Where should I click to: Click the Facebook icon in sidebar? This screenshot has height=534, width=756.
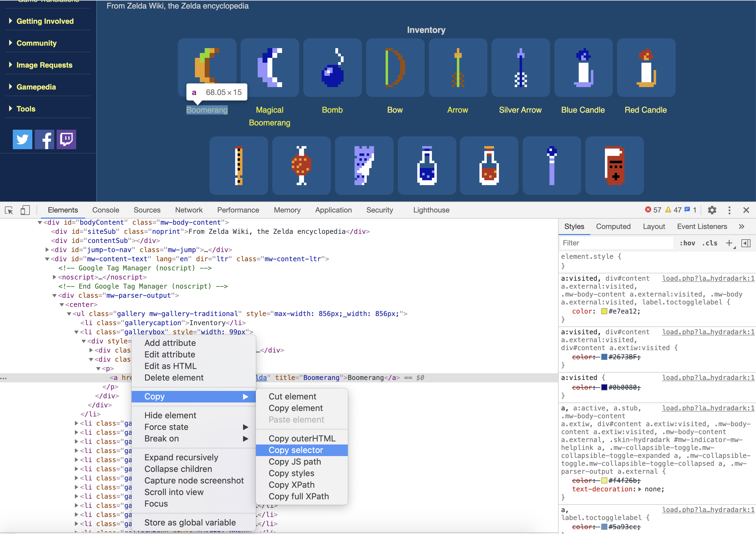point(44,139)
